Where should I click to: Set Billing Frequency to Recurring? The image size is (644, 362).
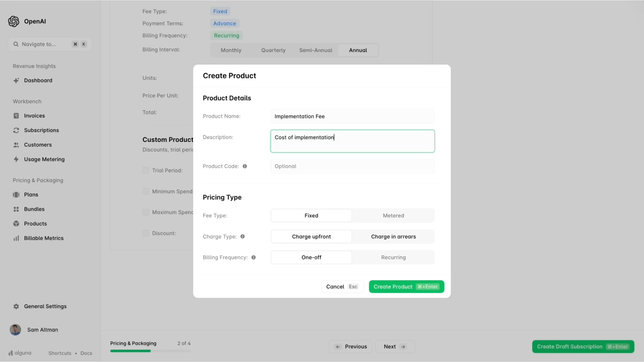pyautogui.click(x=393, y=257)
